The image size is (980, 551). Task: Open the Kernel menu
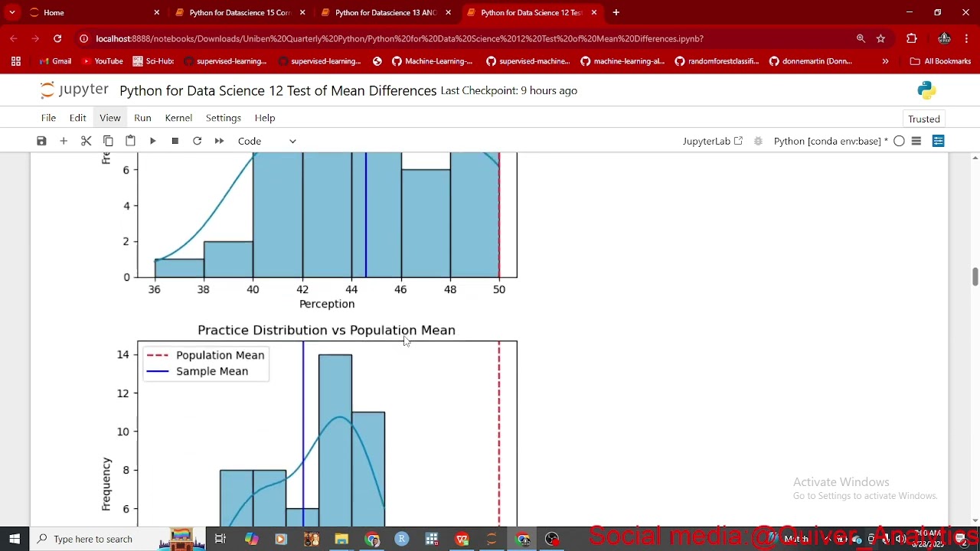point(178,118)
